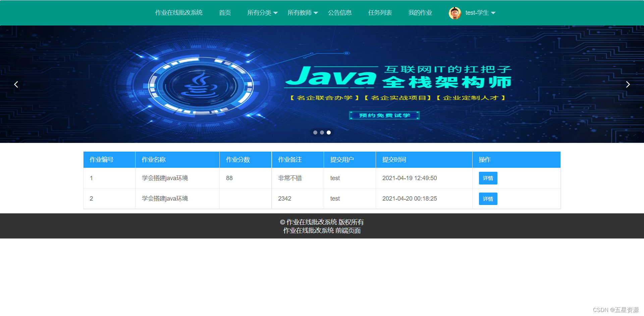Expand the 所有分类 dropdown menu

click(262, 13)
